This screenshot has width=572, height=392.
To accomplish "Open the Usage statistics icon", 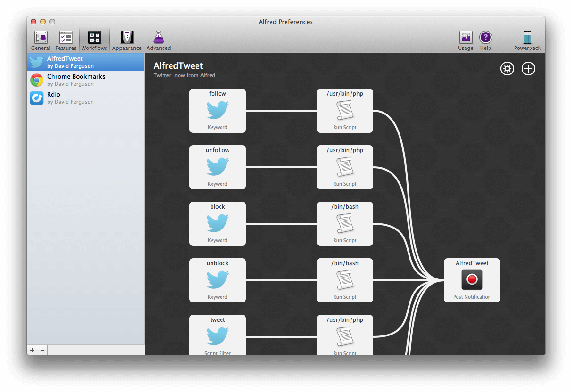I will click(x=466, y=40).
